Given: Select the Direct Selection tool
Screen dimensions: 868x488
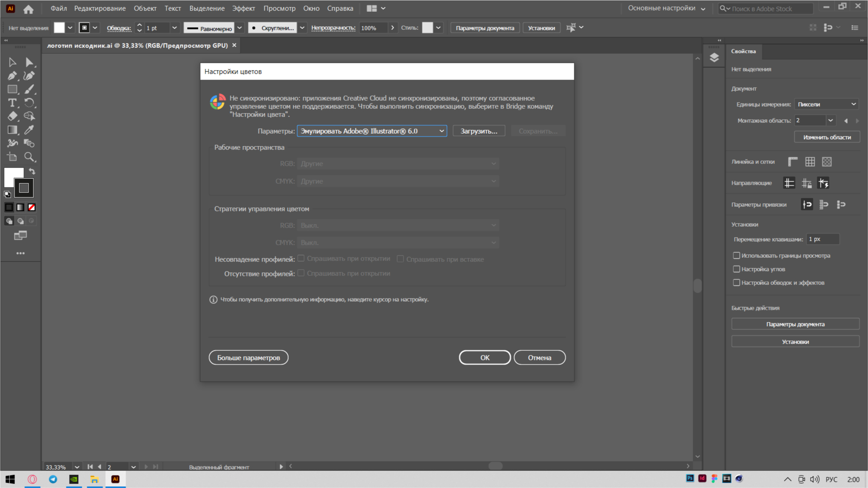Looking at the screenshot, I should click(x=29, y=62).
